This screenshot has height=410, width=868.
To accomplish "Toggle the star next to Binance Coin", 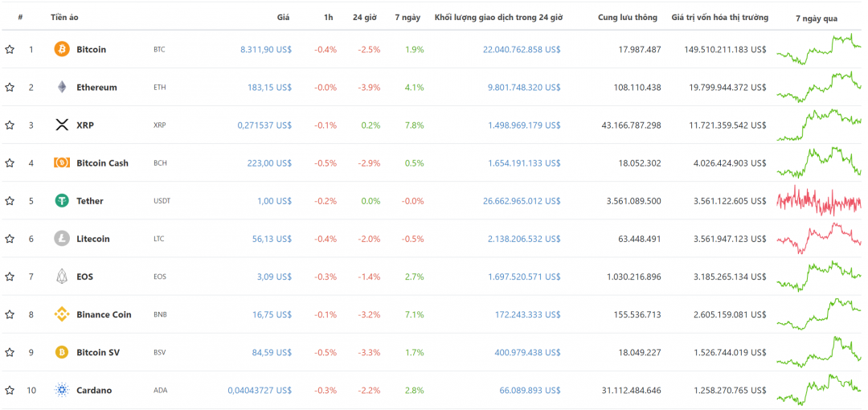I will coord(10,314).
